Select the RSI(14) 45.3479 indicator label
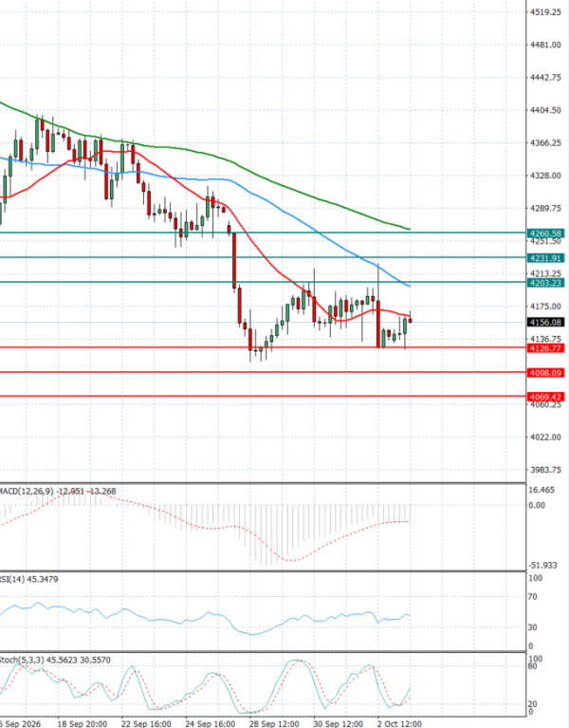This screenshot has width=569, height=728. click(28, 579)
